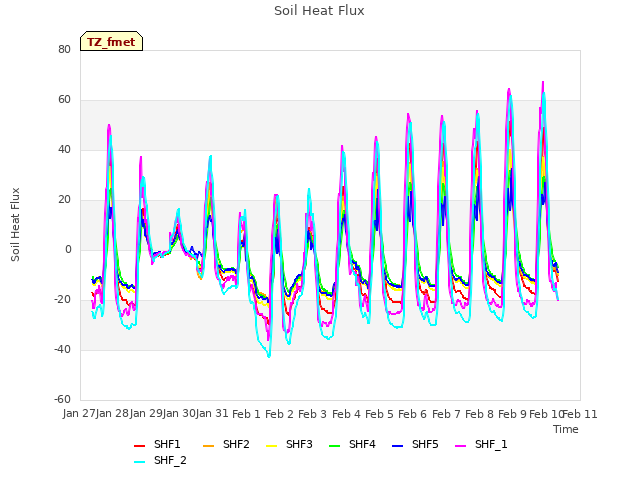Click the red SHF1 legend swatch

coord(140,446)
